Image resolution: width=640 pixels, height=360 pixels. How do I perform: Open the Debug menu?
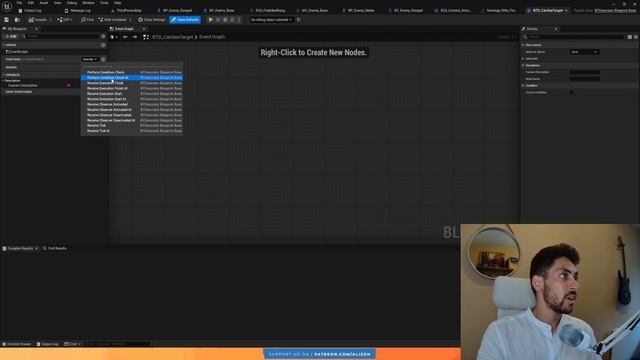click(72, 3)
